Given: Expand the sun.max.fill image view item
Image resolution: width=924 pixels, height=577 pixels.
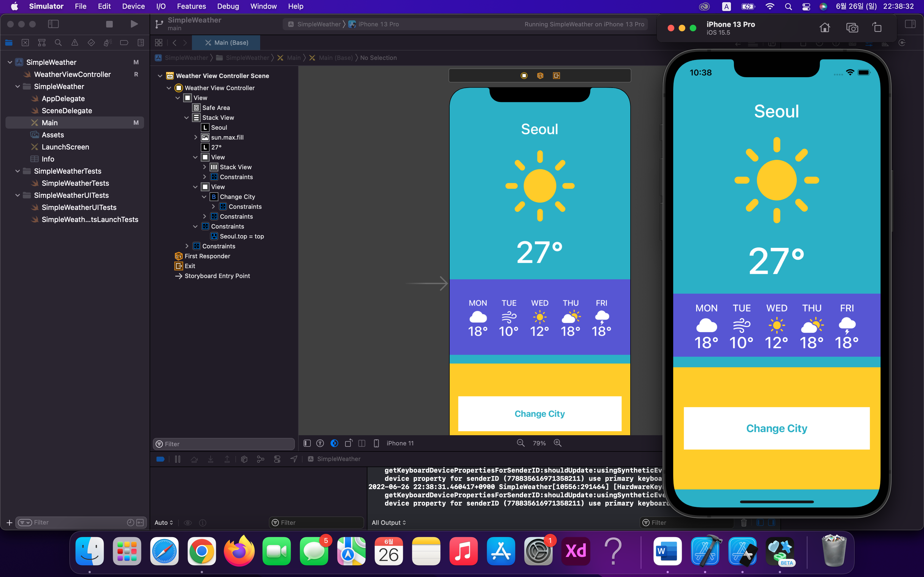Looking at the screenshot, I should pyautogui.click(x=196, y=137).
